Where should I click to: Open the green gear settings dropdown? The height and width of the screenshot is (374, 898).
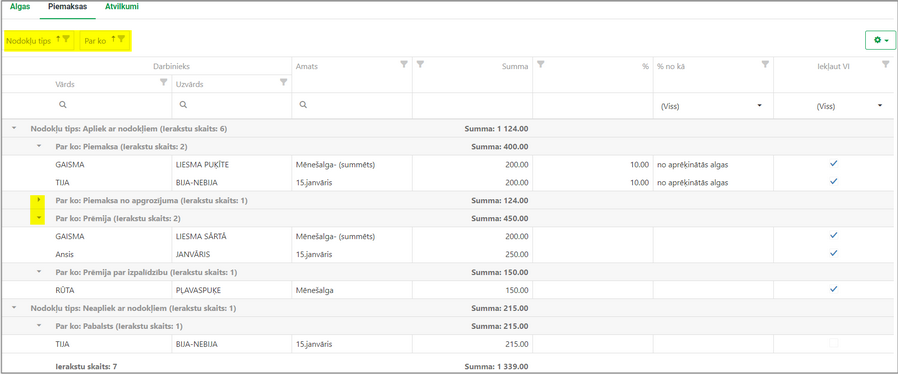tap(880, 40)
